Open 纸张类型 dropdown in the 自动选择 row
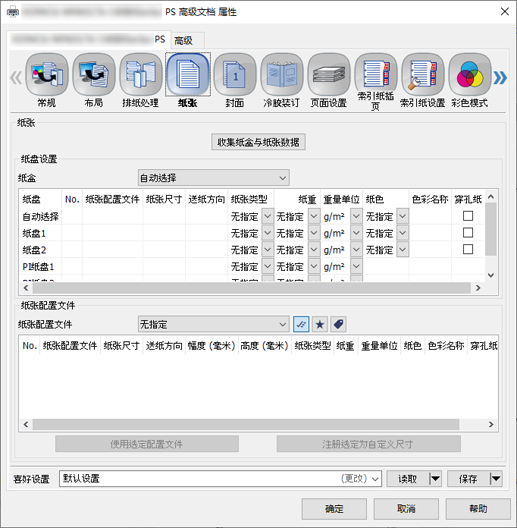 (x=268, y=216)
